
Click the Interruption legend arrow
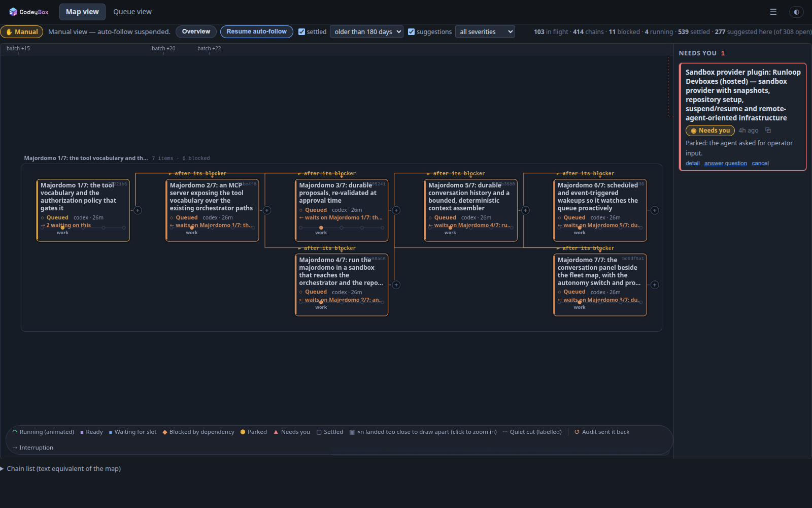[15, 448]
